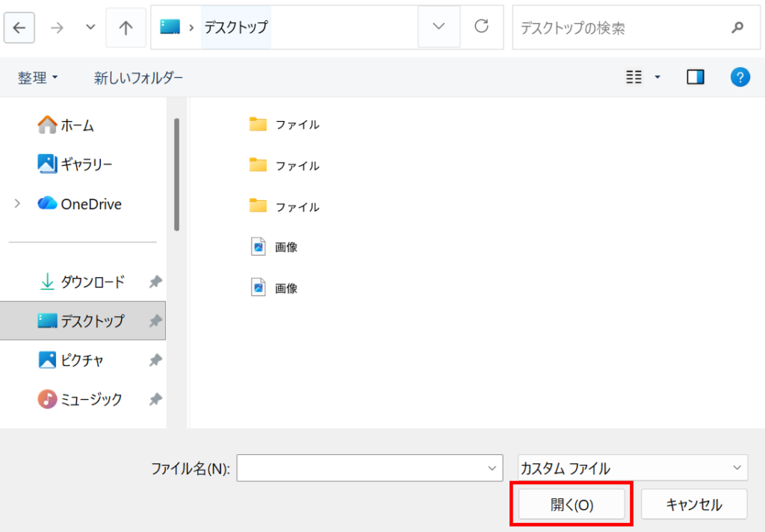Open the カスタム ファイル file type dropdown

(x=632, y=468)
